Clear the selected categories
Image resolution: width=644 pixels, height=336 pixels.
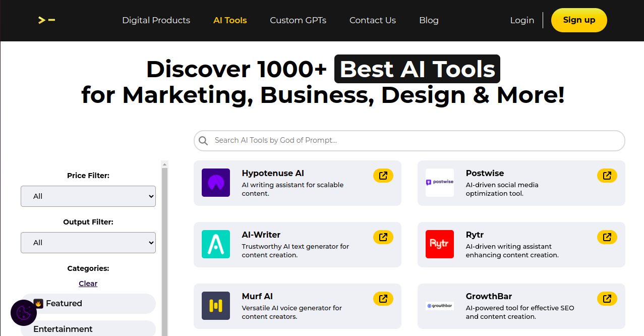tap(88, 284)
